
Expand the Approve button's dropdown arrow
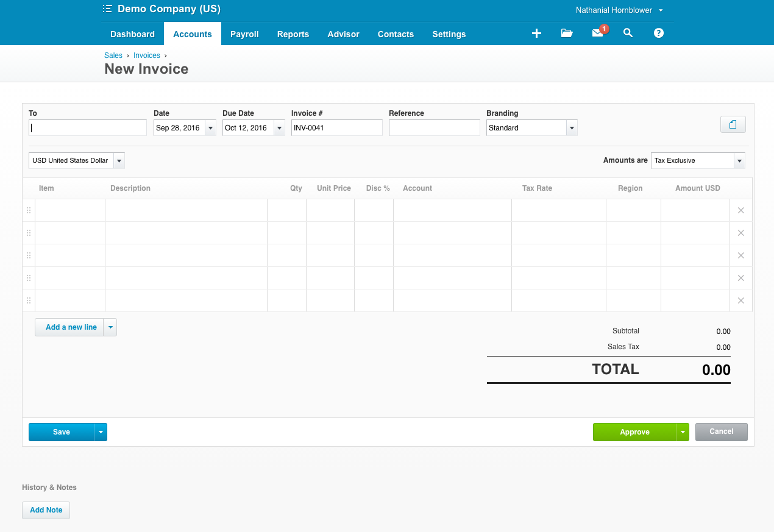(683, 431)
